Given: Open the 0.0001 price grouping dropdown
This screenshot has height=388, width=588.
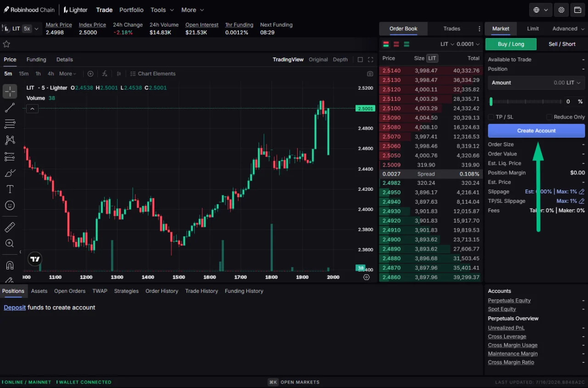Looking at the screenshot, I should pos(468,44).
